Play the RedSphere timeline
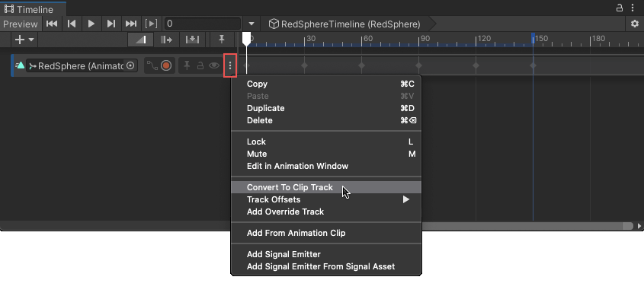 coord(91,24)
